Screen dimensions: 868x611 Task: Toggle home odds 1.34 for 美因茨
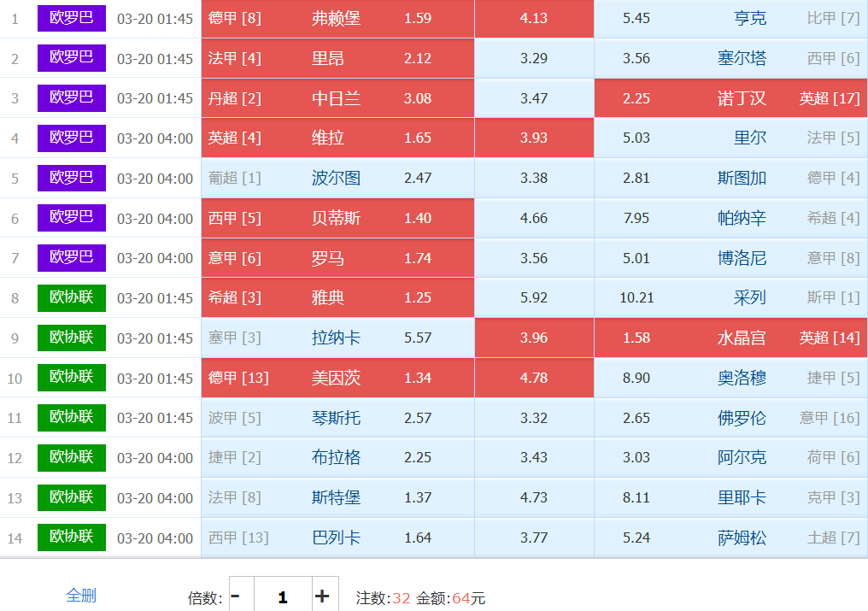(418, 378)
